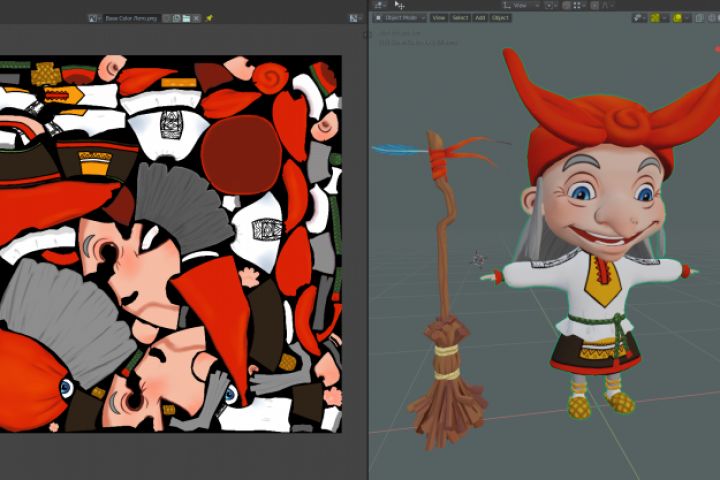Click the open image folder icon
Viewport: 720px width, 480px height.
click(x=186, y=18)
